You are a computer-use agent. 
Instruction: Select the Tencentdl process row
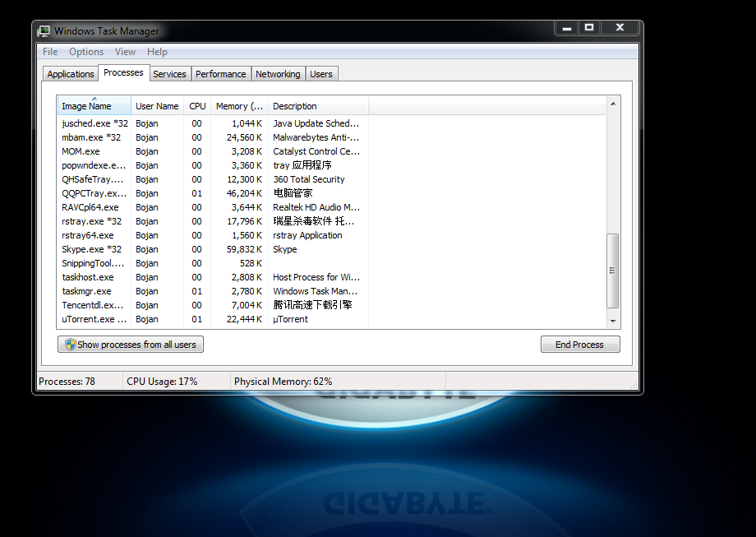pyautogui.click(x=213, y=305)
